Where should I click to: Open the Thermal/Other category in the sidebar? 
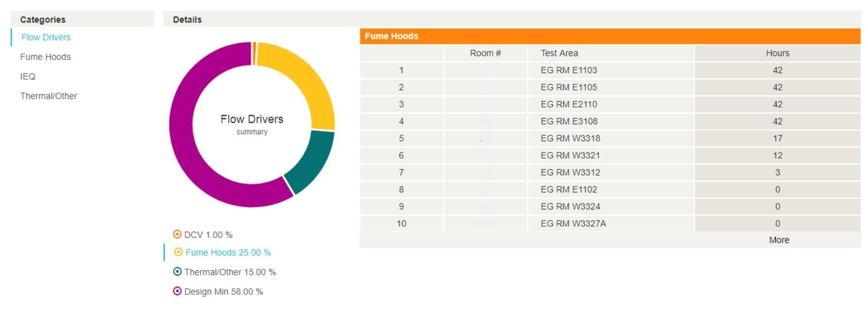point(49,96)
